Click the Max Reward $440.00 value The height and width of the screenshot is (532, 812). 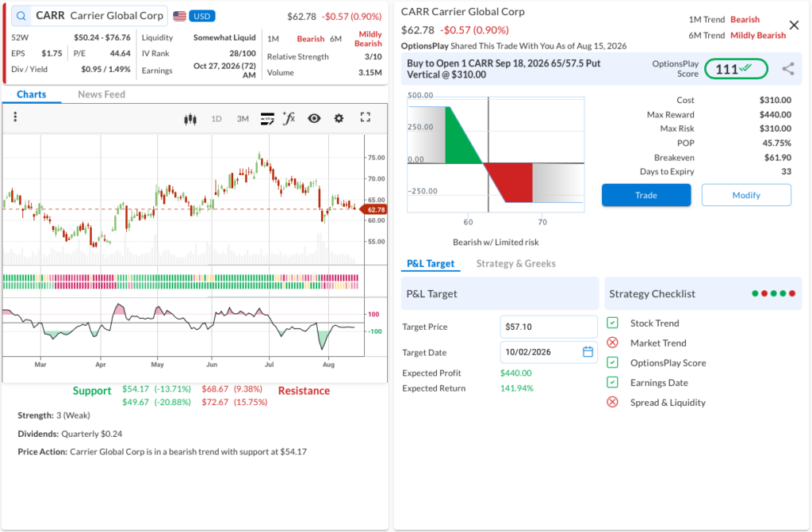(776, 114)
